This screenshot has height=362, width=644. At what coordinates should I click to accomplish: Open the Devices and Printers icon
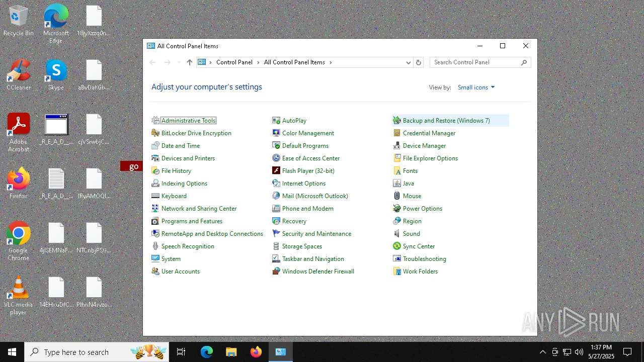[x=155, y=158]
